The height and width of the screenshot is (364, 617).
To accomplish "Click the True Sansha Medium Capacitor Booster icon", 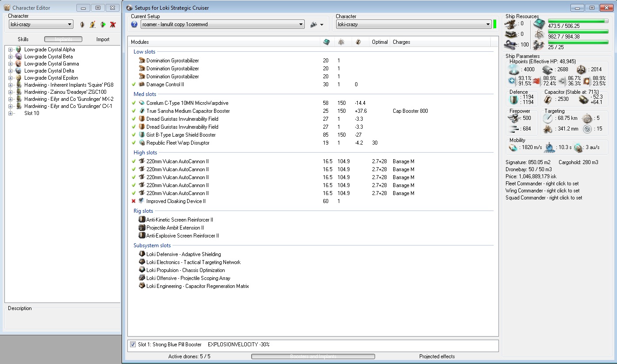I will tap(142, 111).
